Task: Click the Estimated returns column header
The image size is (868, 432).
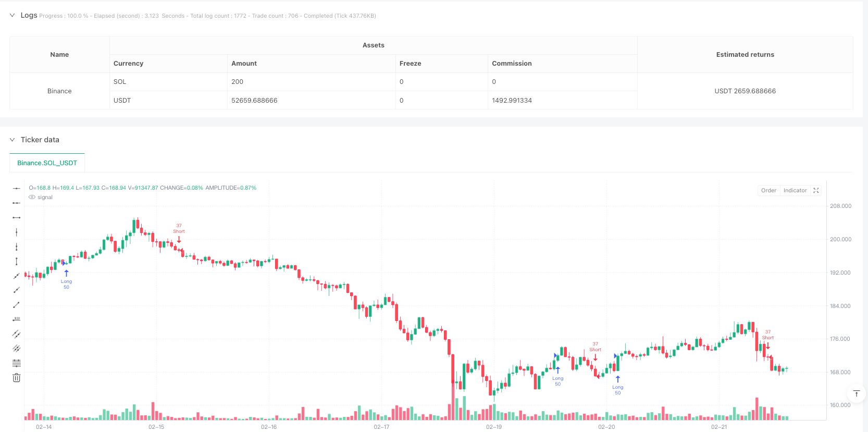Action: (x=745, y=54)
